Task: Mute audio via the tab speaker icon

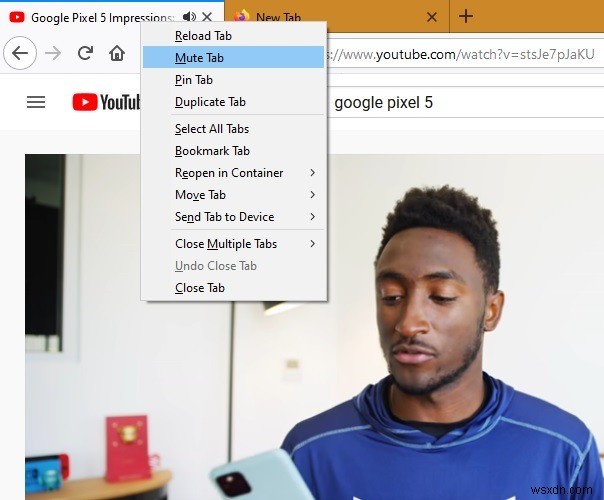Action: (x=189, y=17)
